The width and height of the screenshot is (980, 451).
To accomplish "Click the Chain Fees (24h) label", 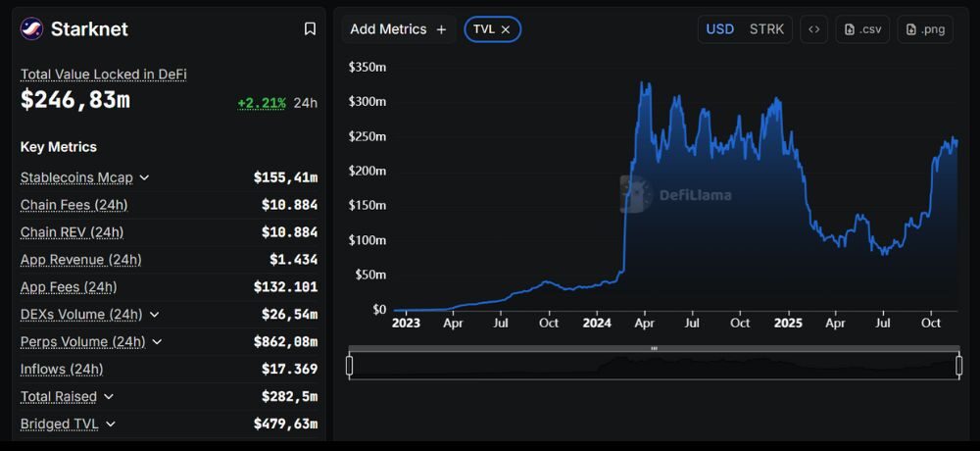I will [73, 205].
